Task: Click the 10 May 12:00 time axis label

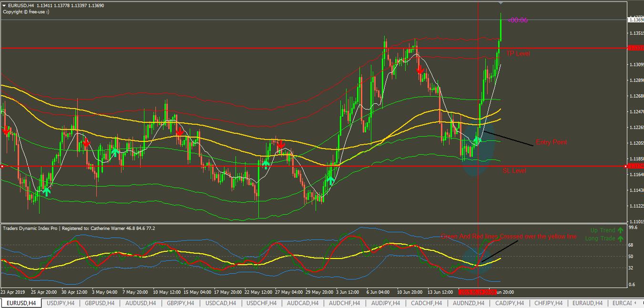Action: pyautogui.click(x=167, y=292)
